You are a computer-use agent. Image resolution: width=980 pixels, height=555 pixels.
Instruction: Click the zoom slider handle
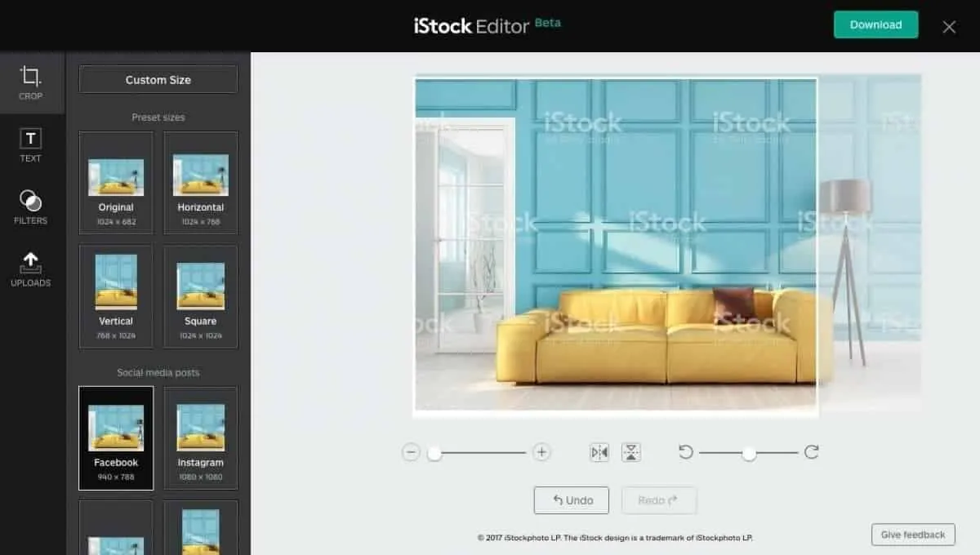click(434, 453)
